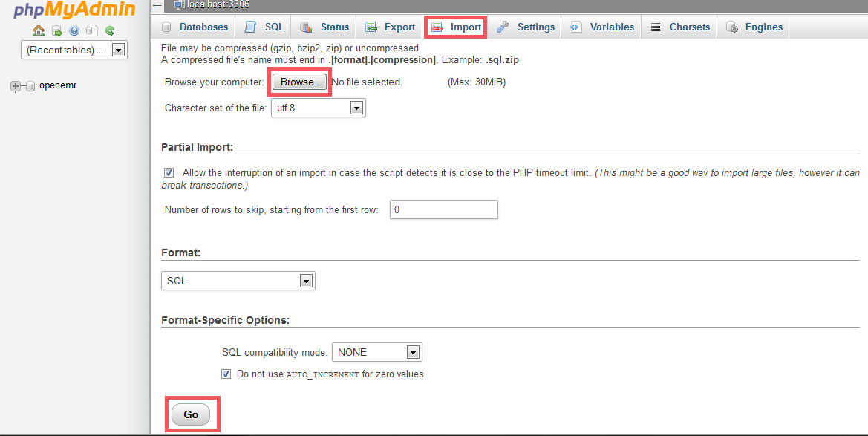
Task: Switch to the SQL tab
Action: (x=264, y=27)
